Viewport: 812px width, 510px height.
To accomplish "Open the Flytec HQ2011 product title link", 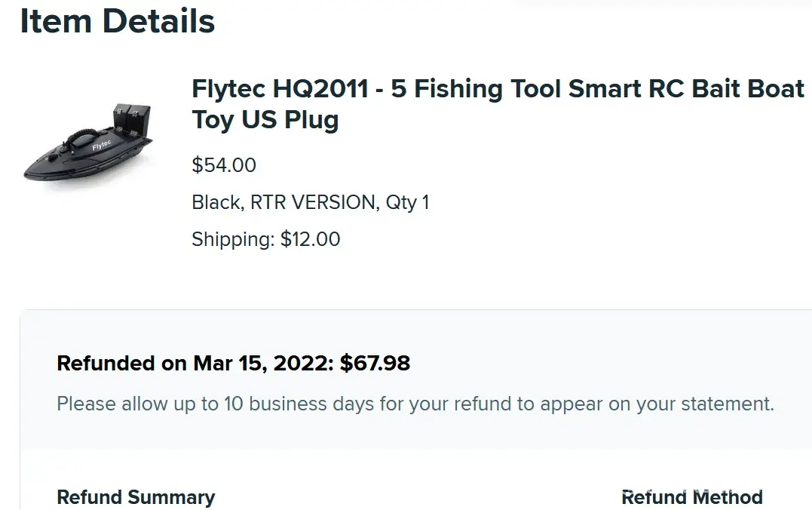I will pos(498,89).
